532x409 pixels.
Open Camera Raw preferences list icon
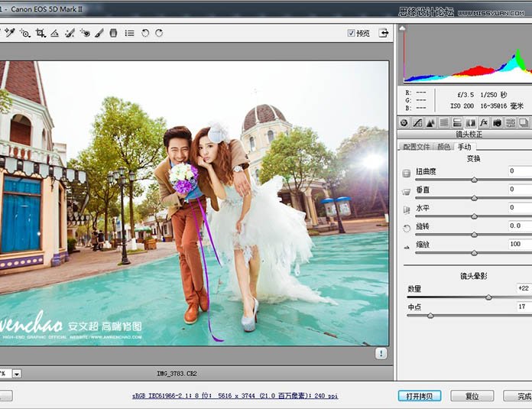(129, 33)
